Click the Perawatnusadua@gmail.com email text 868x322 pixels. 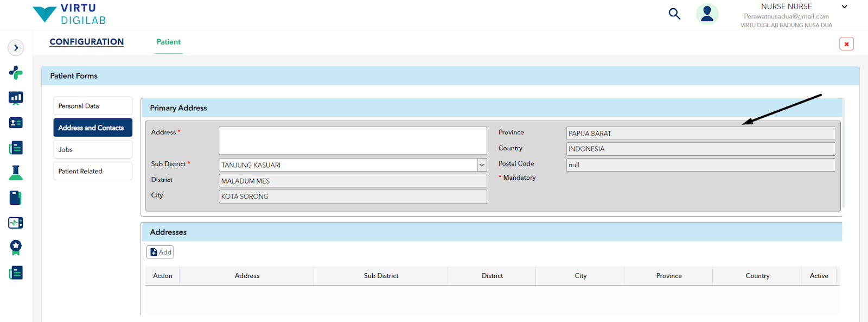786,16
